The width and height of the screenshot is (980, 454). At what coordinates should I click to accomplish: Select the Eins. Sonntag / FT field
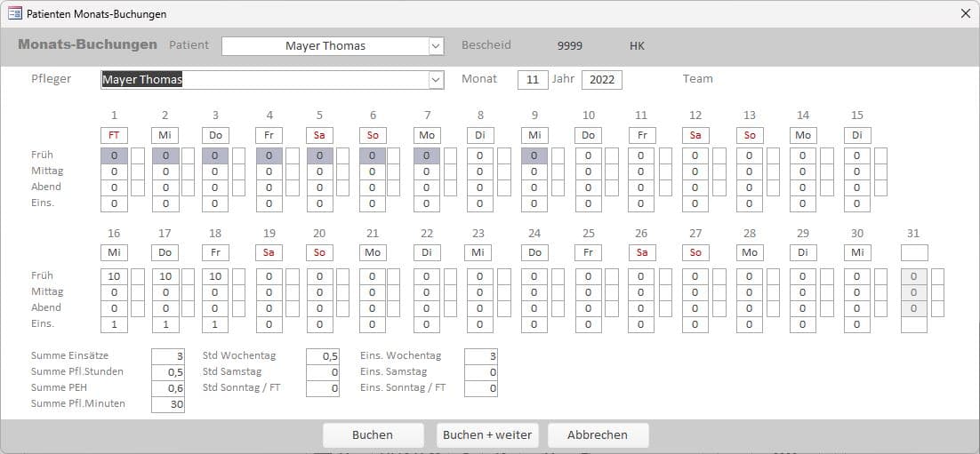pos(481,389)
